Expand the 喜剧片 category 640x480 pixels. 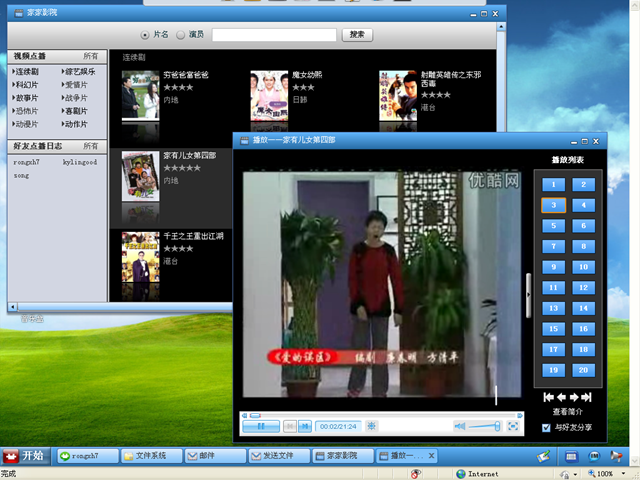coord(75,111)
